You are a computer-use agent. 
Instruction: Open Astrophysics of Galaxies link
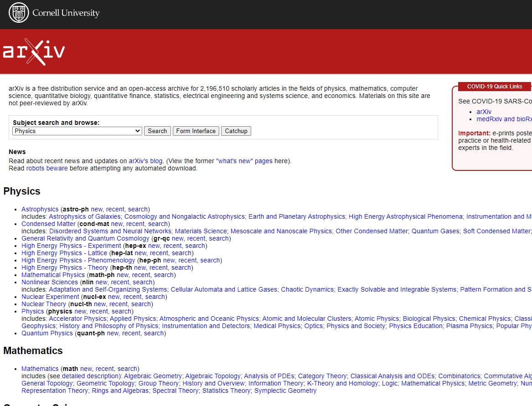point(84,217)
